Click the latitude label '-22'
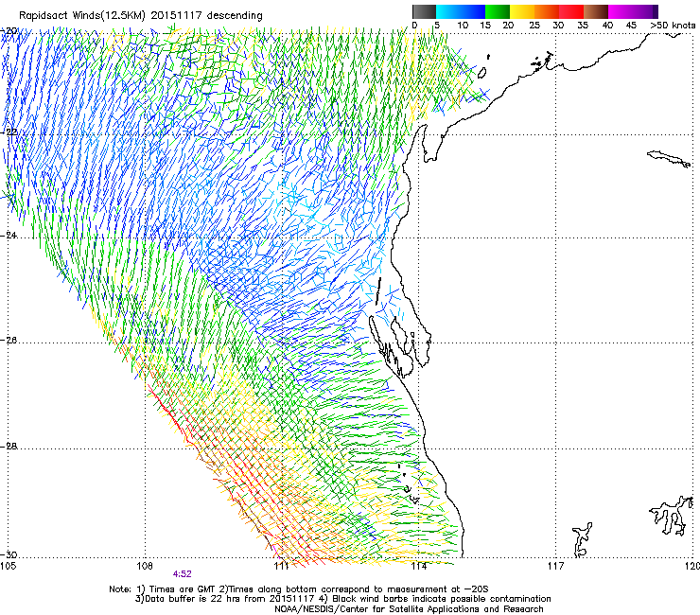This screenshot has width=700, height=615. coord(9,132)
